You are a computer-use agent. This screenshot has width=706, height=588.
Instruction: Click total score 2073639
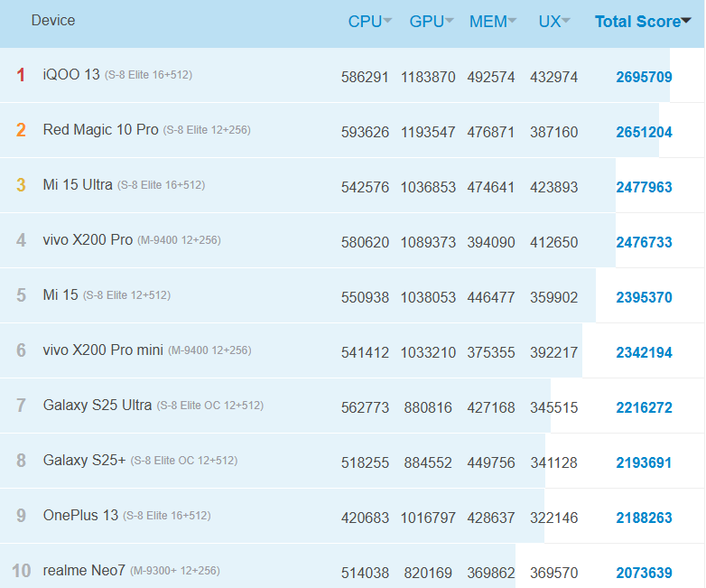(x=644, y=574)
